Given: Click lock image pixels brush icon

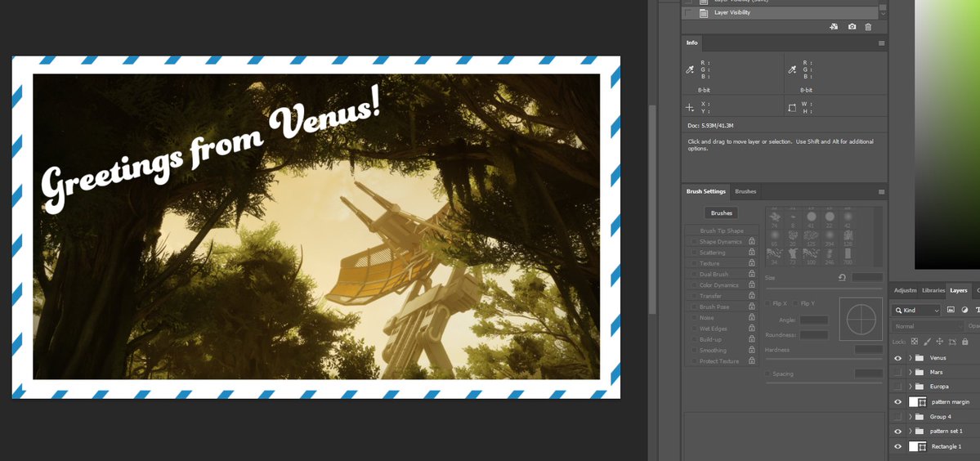Looking at the screenshot, I should coord(927,342).
